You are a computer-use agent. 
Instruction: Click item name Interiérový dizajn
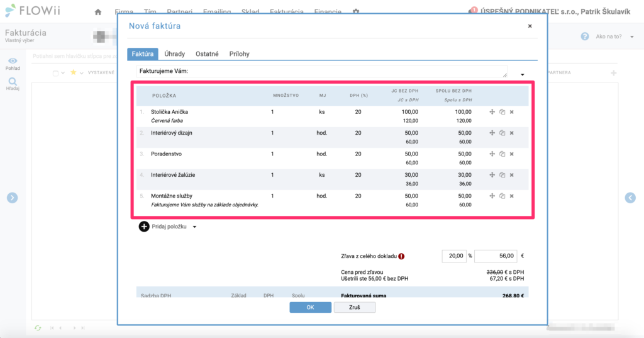coord(171,133)
